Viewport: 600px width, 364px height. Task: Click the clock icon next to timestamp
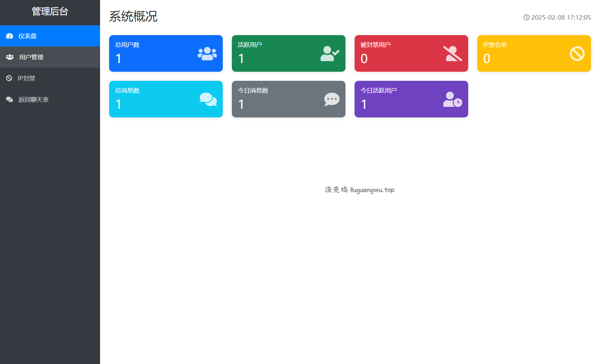point(526,17)
